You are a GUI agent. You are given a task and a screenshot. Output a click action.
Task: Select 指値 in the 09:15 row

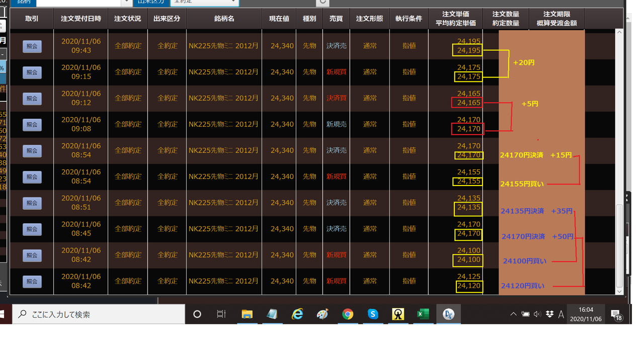(409, 72)
